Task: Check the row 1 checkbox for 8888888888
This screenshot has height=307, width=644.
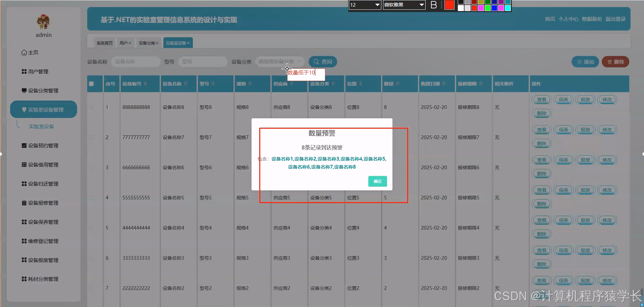Action: click(91, 107)
